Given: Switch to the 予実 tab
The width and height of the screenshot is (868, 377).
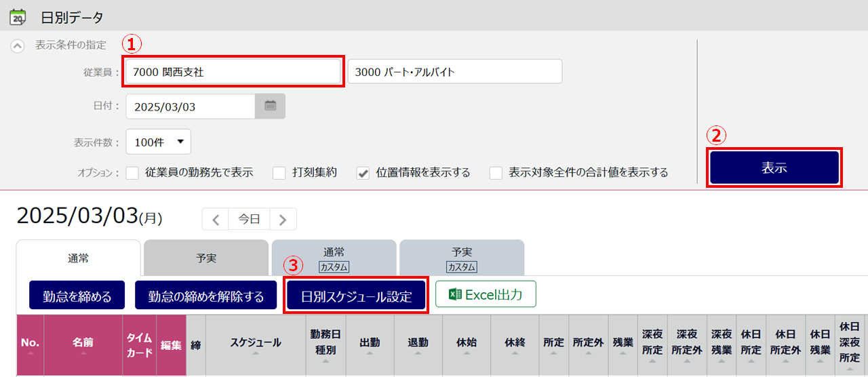Looking at the screenshot, I should pos(206,258).
